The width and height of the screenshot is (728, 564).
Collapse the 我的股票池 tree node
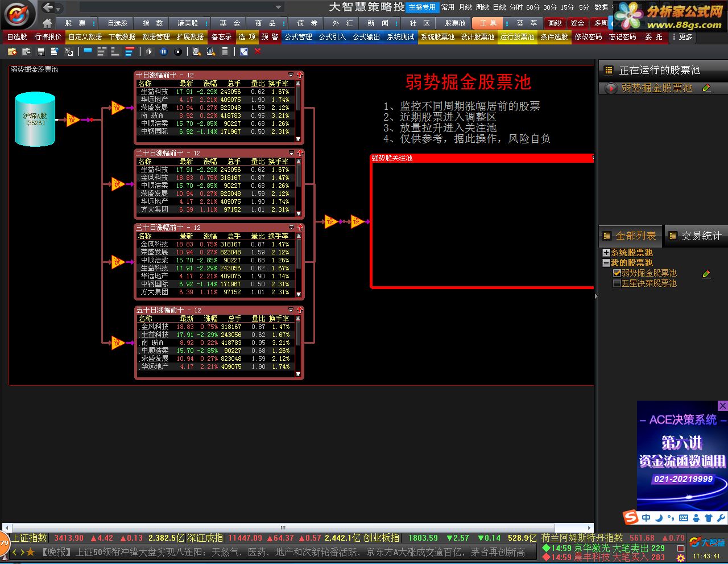606,263
